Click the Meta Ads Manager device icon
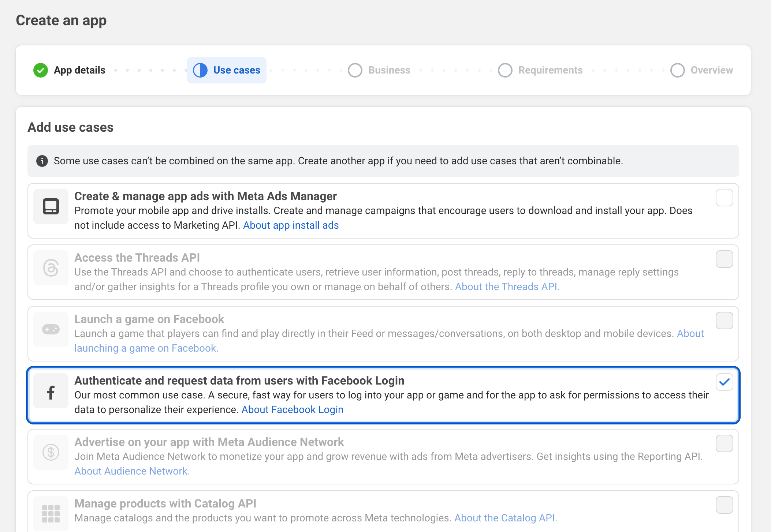The height and width of the screenshot is (532, 771). (x=51, y=206)
